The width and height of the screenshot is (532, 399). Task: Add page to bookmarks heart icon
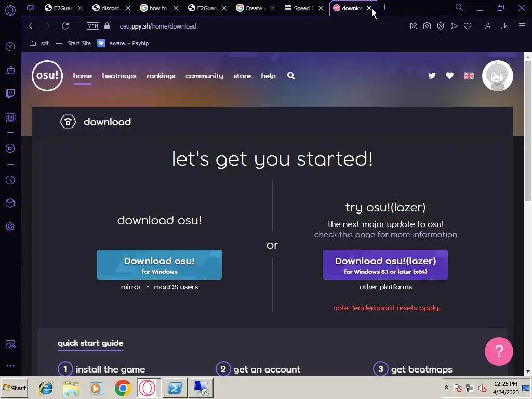[x=468, y=26]
